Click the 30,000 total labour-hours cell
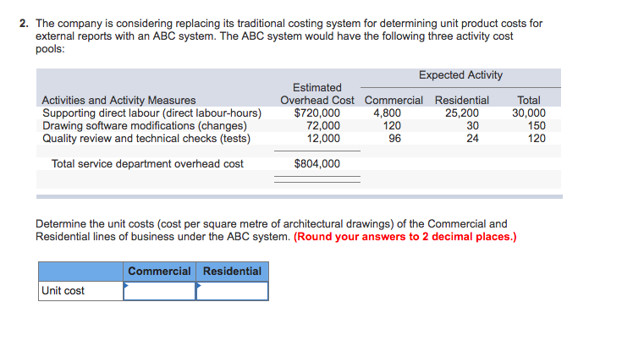This screenshot has width=644, height=357. [529, 113]
